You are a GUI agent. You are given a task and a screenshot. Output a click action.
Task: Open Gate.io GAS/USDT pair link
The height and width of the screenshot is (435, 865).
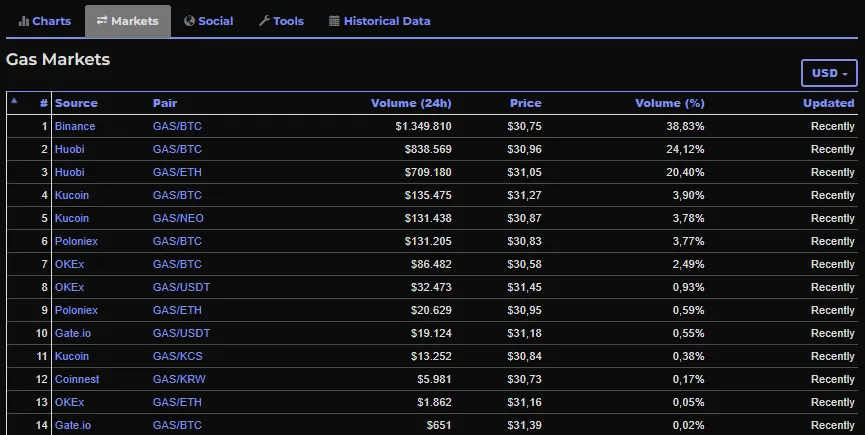click(x=181, y=334)
